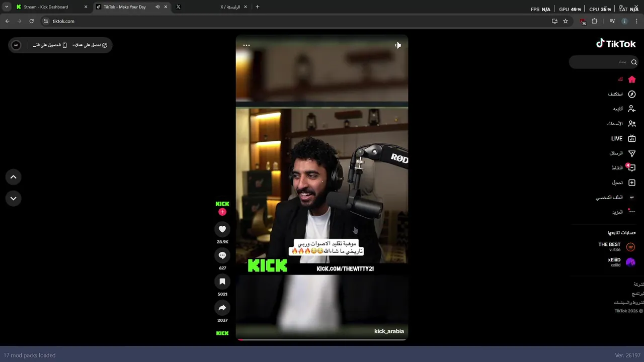Open a new browser tab
The width and height of the screenshot is (644, 362).
coord(258,7)
